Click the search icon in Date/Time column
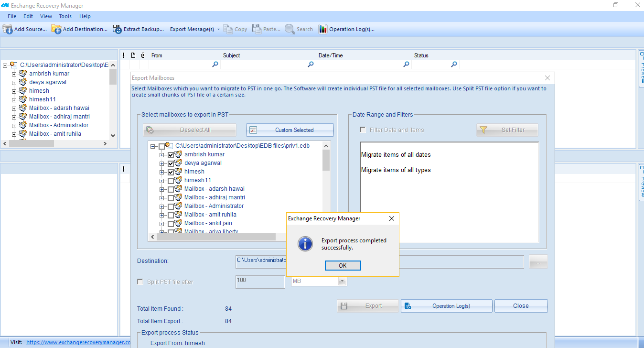The width and height of the screenshot is (644, 348). click(x=406, y=65)
